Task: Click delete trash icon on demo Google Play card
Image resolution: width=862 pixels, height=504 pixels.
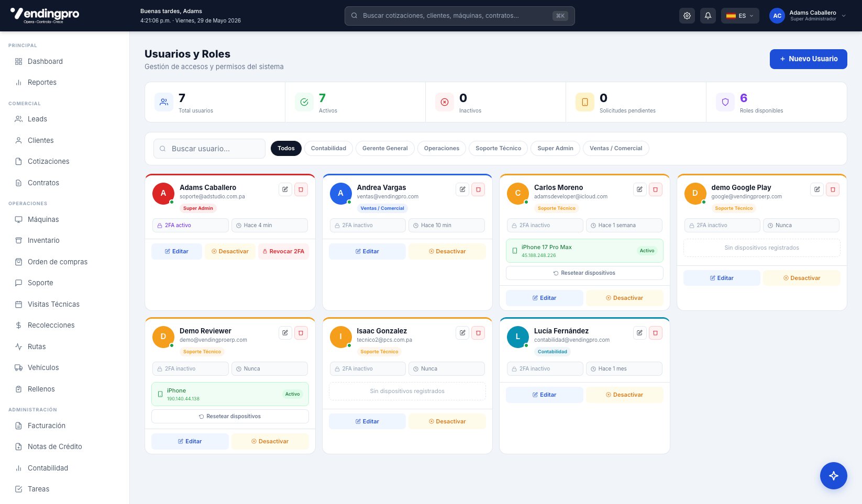Action: click(833, 189)
